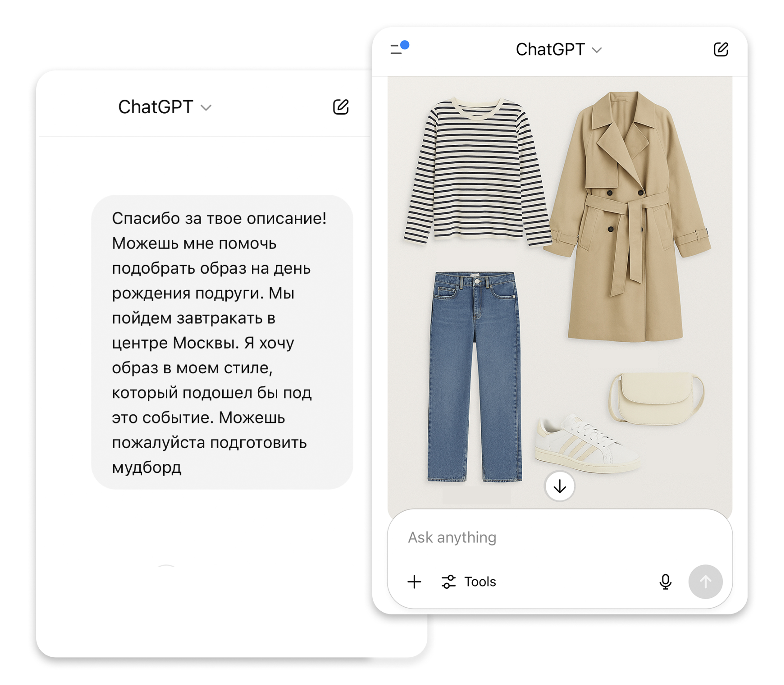
Task: Open the ChatGPT model dropdown in the front window
Action: tap(559, 49)
